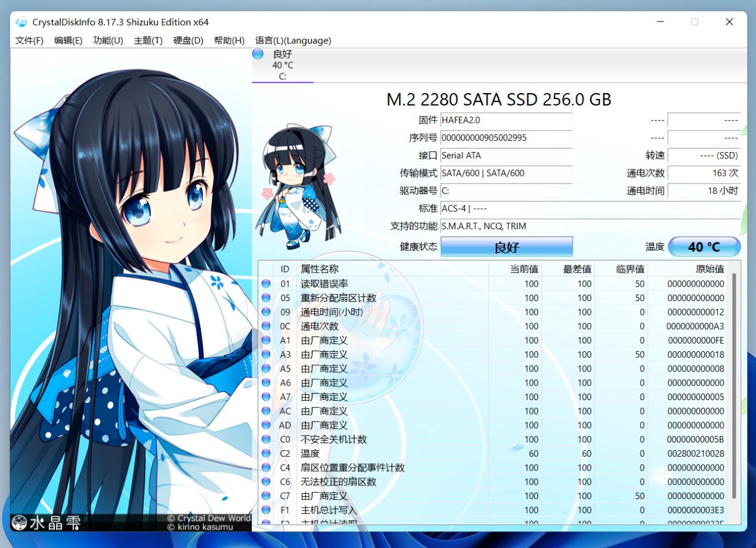Select the C: drive tab showing 40 °C
756x548 pixels.
pos(283,66)
